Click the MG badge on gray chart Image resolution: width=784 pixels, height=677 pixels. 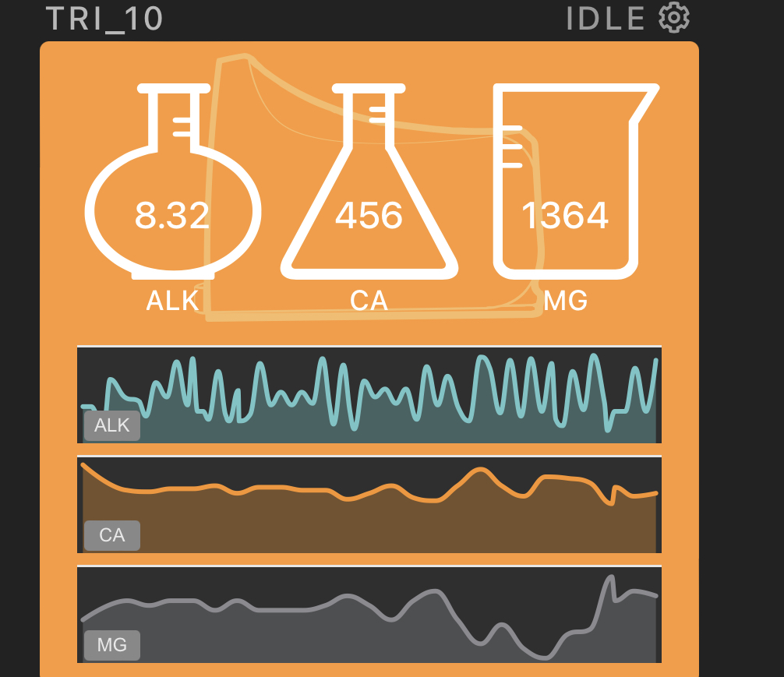coord(112,645)
